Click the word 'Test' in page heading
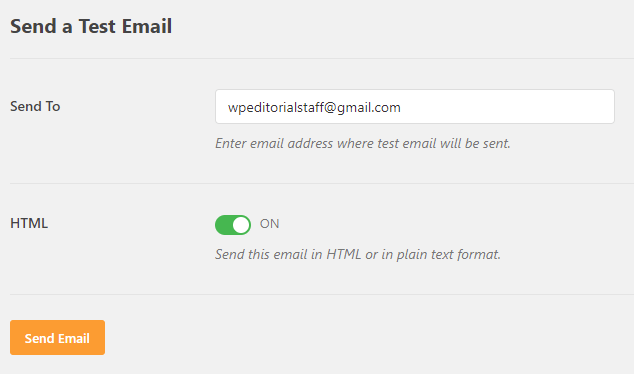Screen dimensions: 634x374 pos(97,26)
